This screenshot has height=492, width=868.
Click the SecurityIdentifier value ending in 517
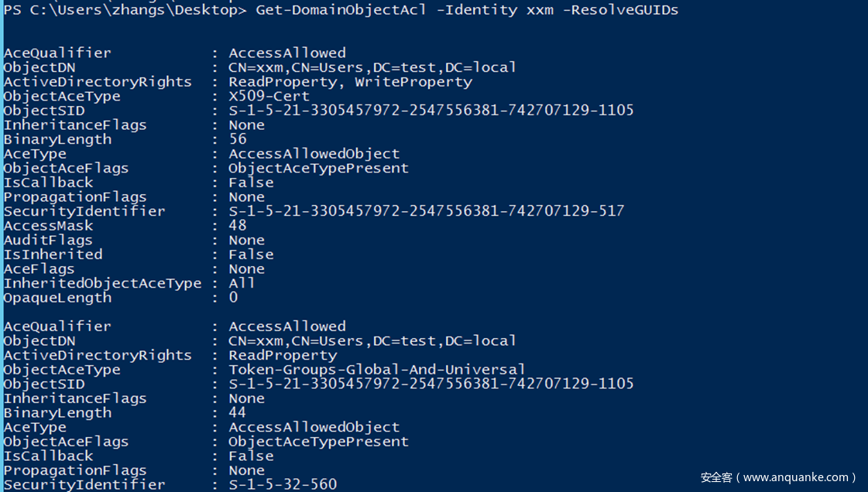click(426, 211)
